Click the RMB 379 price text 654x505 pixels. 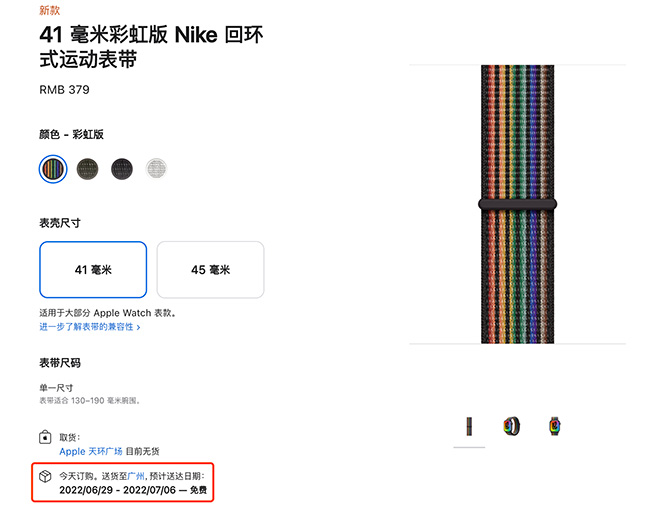click(64, 90)
